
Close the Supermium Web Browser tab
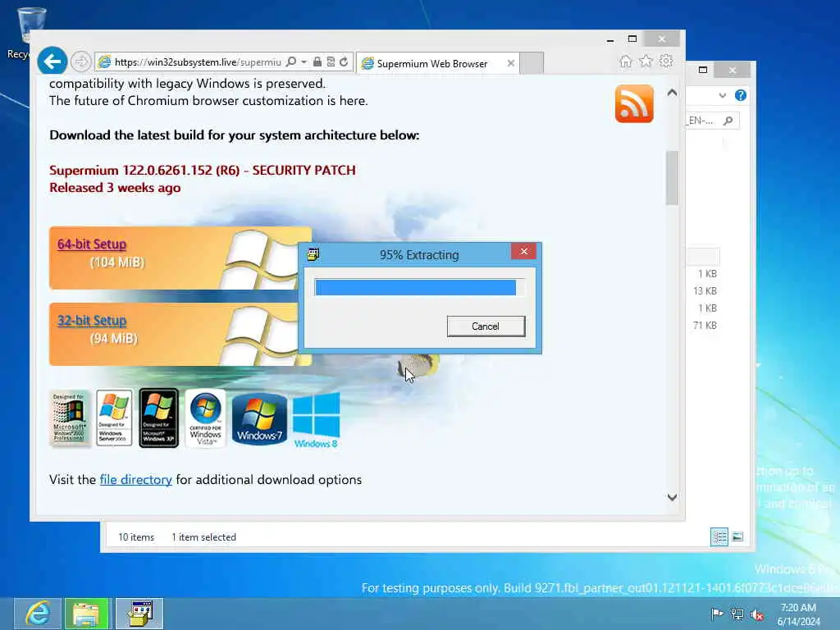[510, 64]
